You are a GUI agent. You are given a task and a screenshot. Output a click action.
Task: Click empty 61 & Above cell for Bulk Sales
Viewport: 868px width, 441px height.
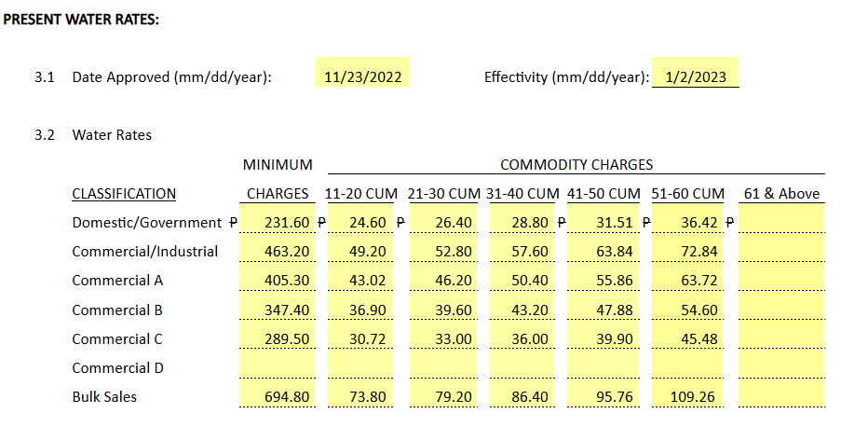click(x=781, y=393)
